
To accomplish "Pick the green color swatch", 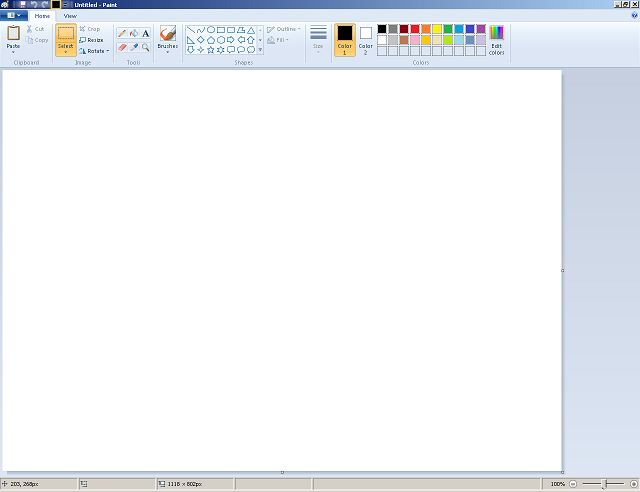I will tap(448, 29).
